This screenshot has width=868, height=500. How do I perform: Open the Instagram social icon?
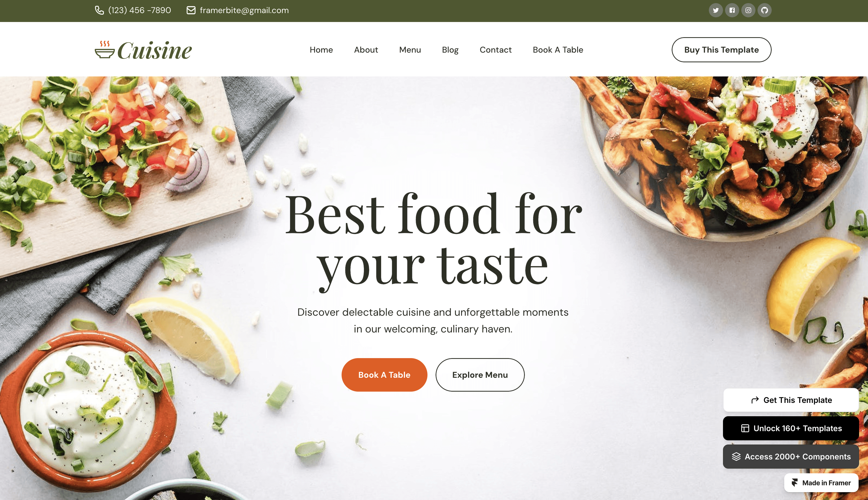click(x=748, y=10)
